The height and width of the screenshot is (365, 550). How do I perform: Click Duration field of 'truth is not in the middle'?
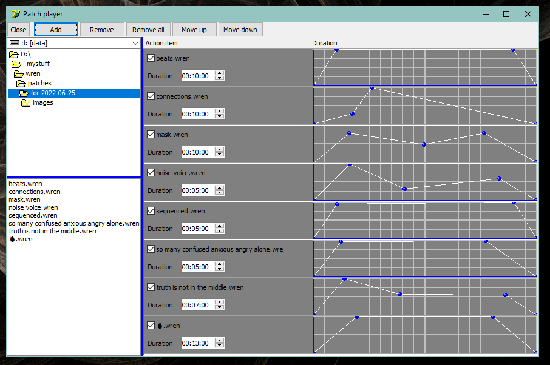[198, 305]
